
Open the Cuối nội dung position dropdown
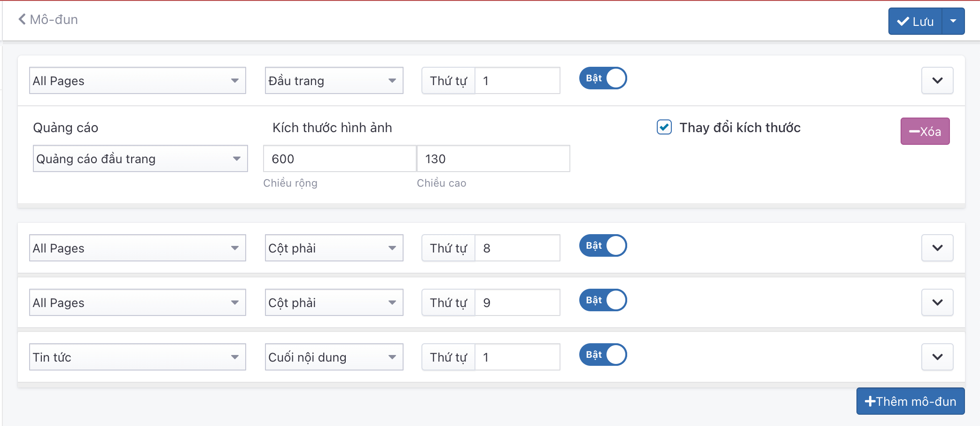(x=334, y=357)
